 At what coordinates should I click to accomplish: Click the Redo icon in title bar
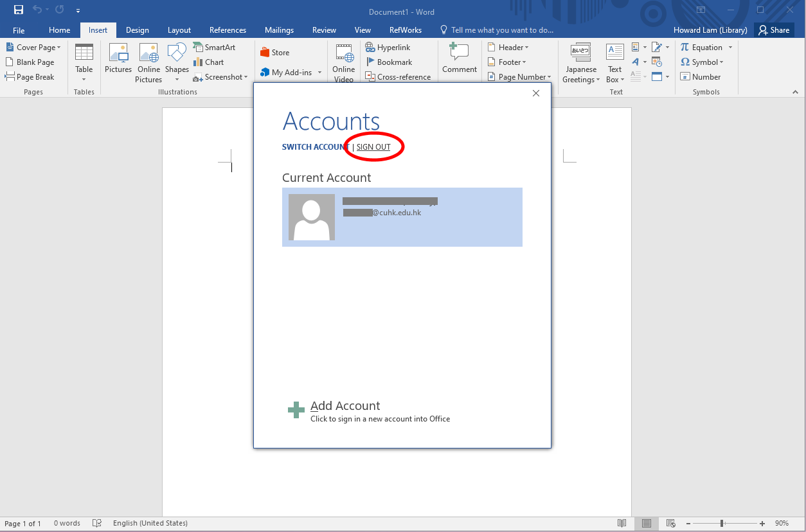(x=59, y=10)
